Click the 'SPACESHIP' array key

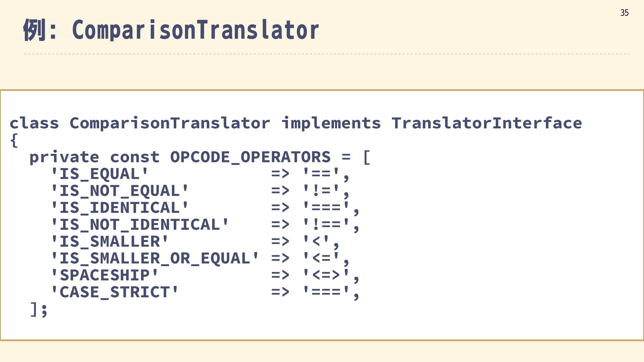pos(104,276)
